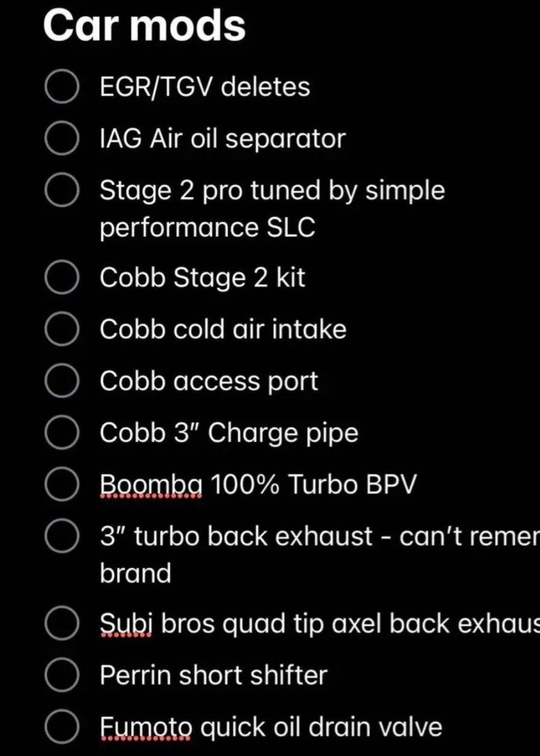Image resolution: width=540 pixels, height=756 pixels.
Task: Tick the Cobb 3" Charge pipe circle
Action: [62, 433]
